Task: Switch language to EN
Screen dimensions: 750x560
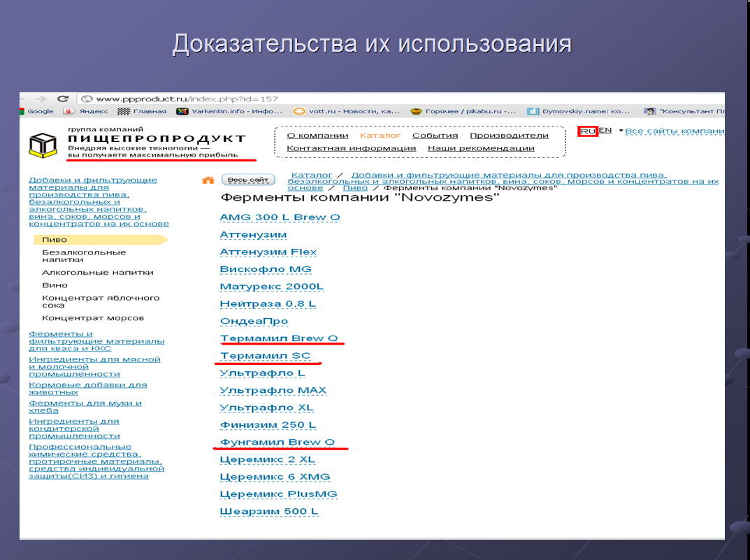Action: point(605,130)
